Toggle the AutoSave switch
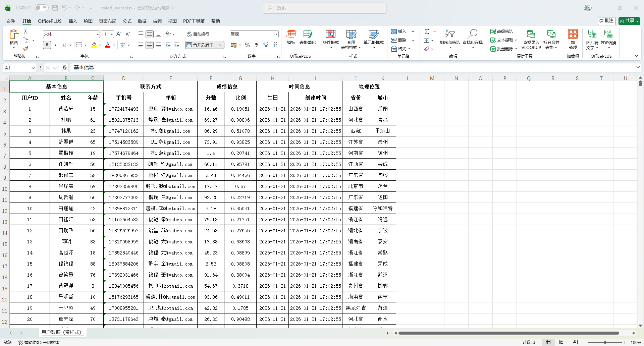 41,8
